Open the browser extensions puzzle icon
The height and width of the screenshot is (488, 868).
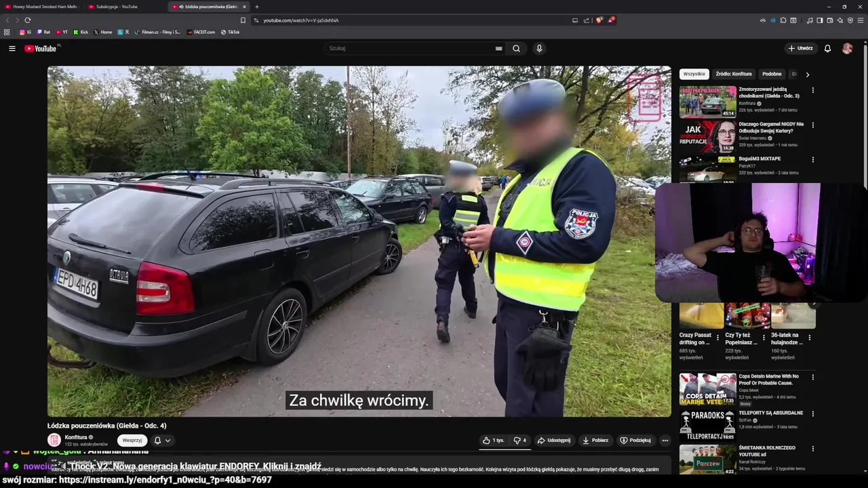coord(783,20)
